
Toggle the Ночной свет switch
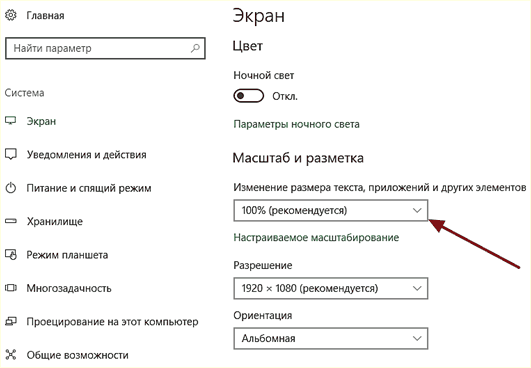click(x=249, y=96)
